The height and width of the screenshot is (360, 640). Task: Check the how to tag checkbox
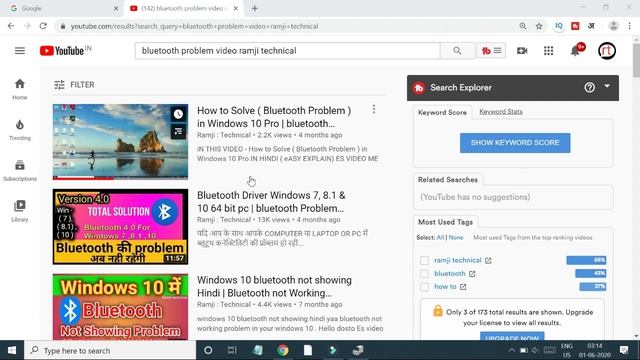point(424,287)
